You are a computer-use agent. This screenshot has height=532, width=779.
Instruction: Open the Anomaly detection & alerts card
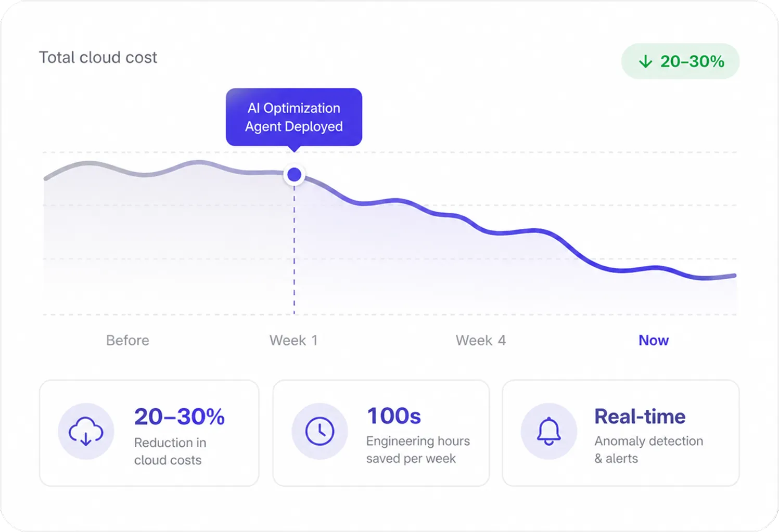click(621, 433)
